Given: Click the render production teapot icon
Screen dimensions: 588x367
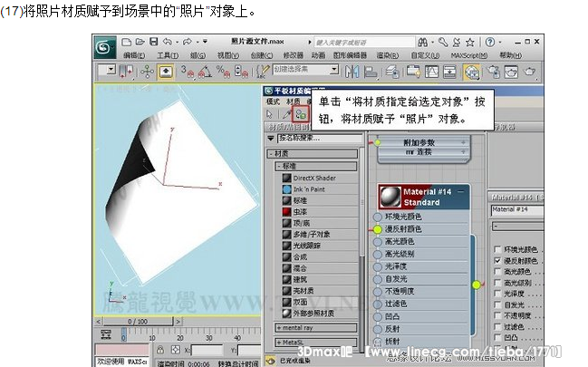Looking at the screenshot, I should (529, 72).
